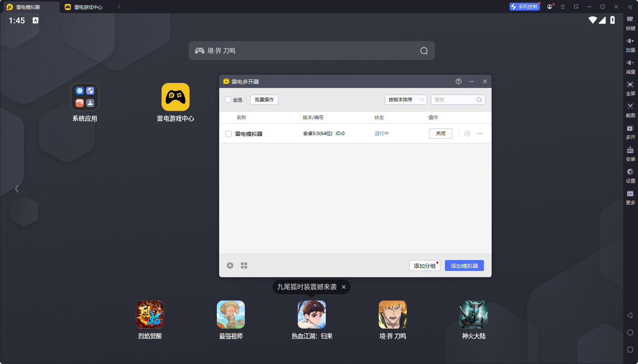Open multi-opener settings hexagon at bottom
This screenshot has height=364, width=638.
point(230,266)
